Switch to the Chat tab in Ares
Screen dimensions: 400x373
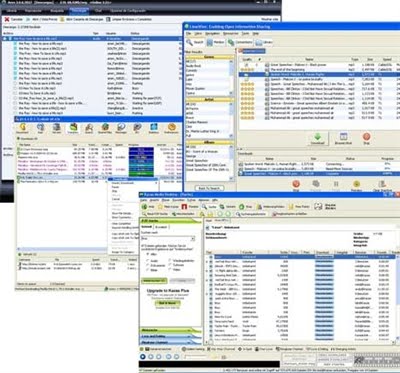click(99, 11)
